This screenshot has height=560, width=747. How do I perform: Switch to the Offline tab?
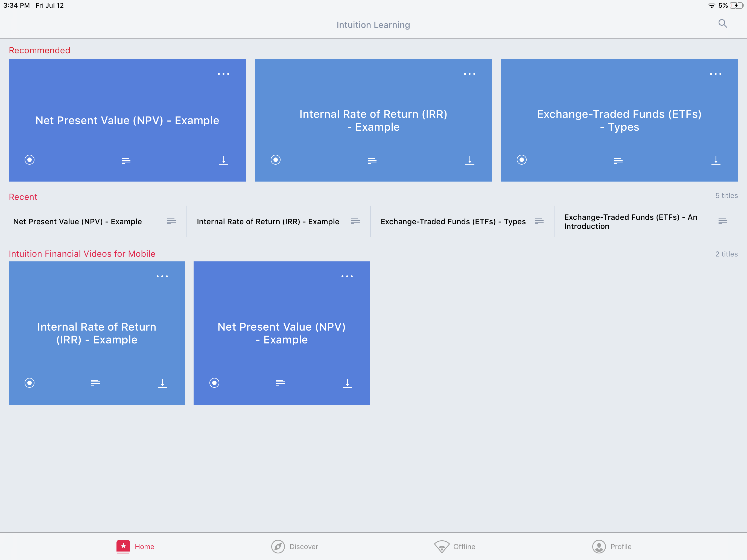454,547
